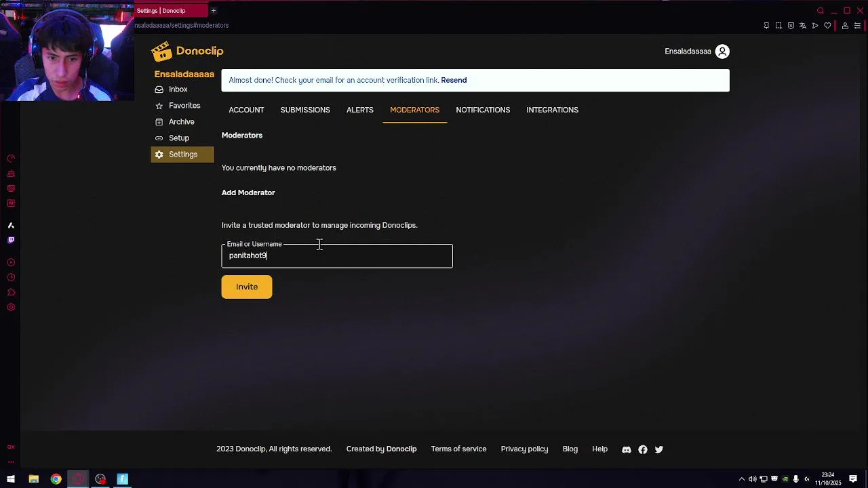Open the history clock in browser sidebar
Screen dimensions: 868x488
click(x=11, y=277)
